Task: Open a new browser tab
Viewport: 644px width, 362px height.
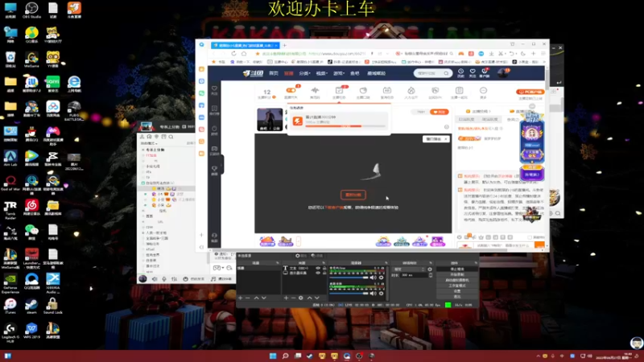Action: (284, 45)
